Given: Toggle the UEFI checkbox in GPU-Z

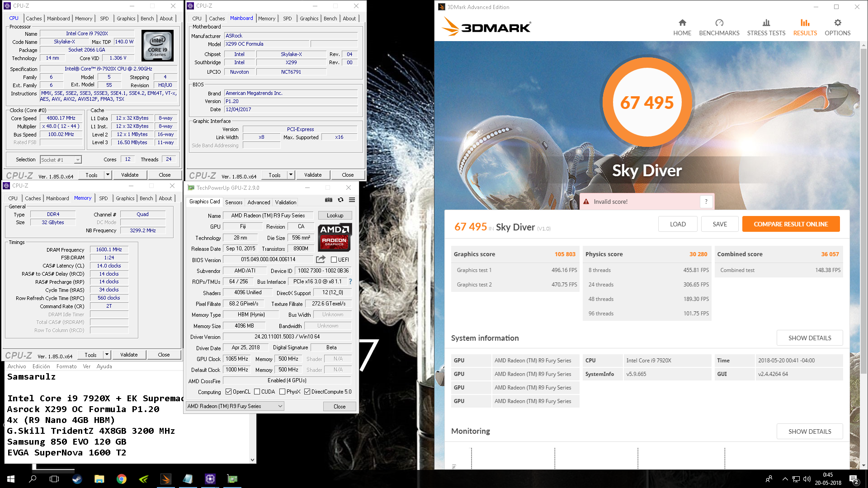Looking at the screenshot, I should coord(334,259).
